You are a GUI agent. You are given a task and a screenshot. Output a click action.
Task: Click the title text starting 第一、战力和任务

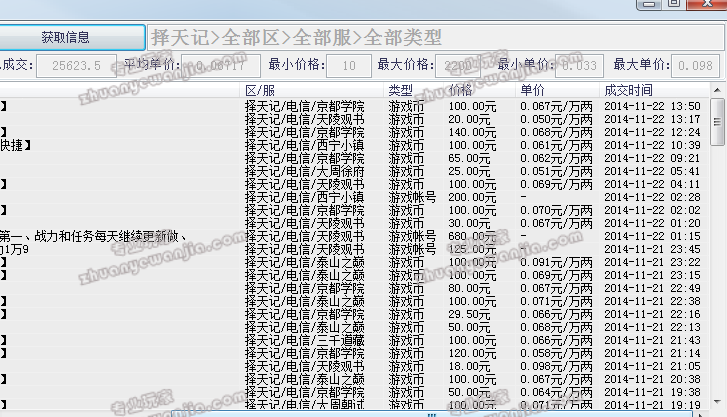94,236
